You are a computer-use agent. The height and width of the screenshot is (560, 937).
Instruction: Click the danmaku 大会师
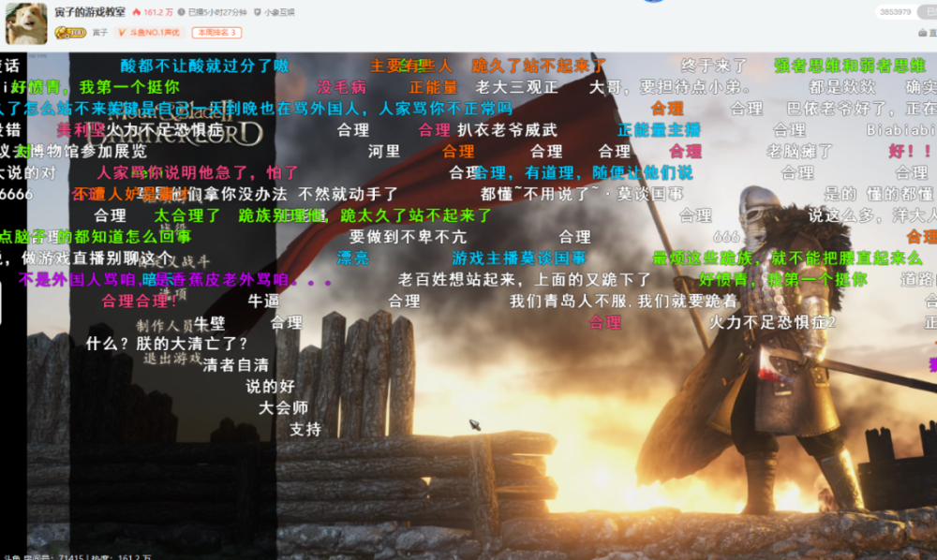click(283, 407)
